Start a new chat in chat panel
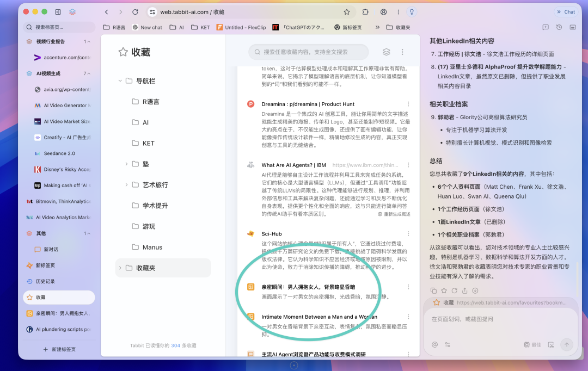 pyautogui.click(x=546, y=27)
